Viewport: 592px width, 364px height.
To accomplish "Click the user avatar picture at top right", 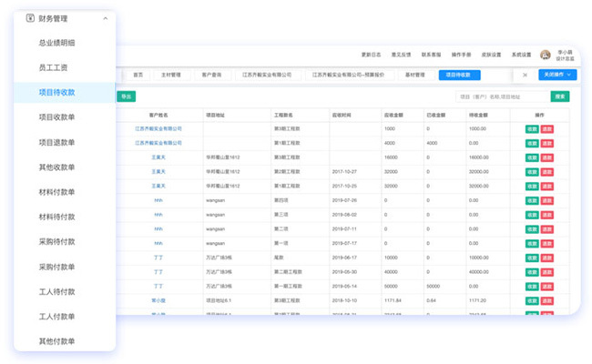I will 546,56.
